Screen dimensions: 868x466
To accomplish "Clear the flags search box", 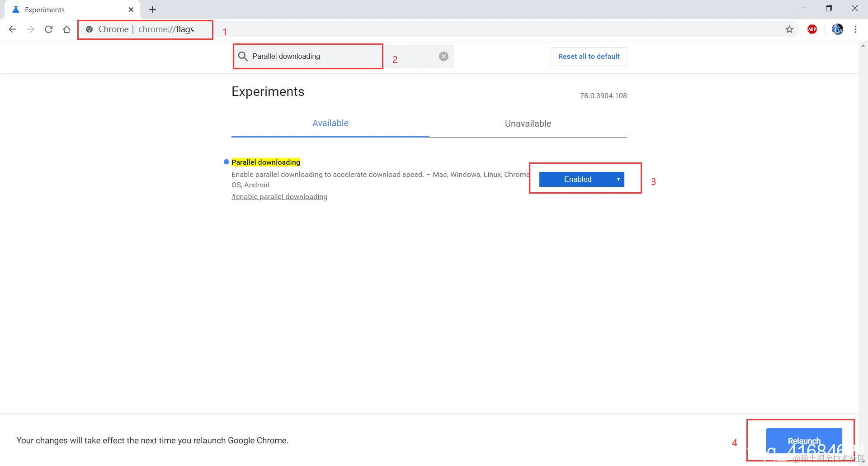I will click(444, 56).
